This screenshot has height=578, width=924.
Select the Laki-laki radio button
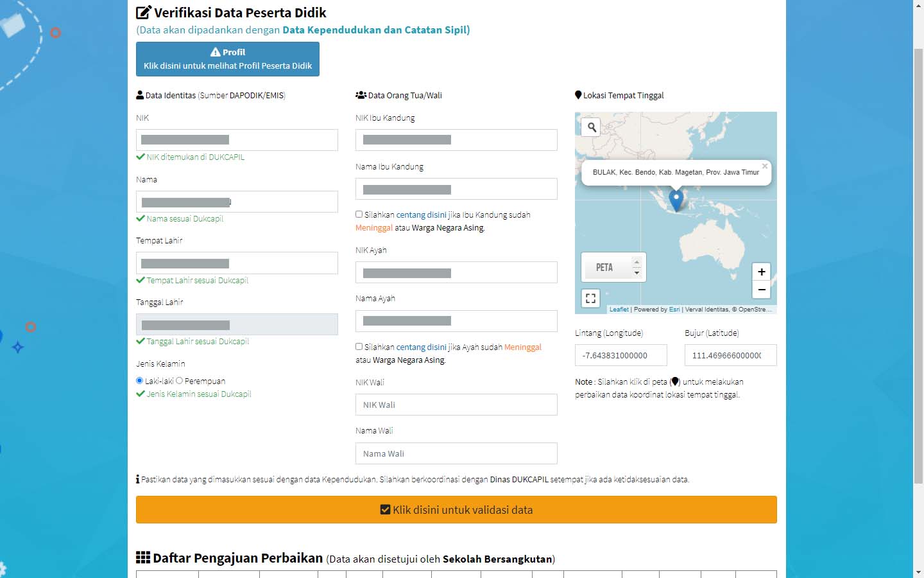point(139,381)
